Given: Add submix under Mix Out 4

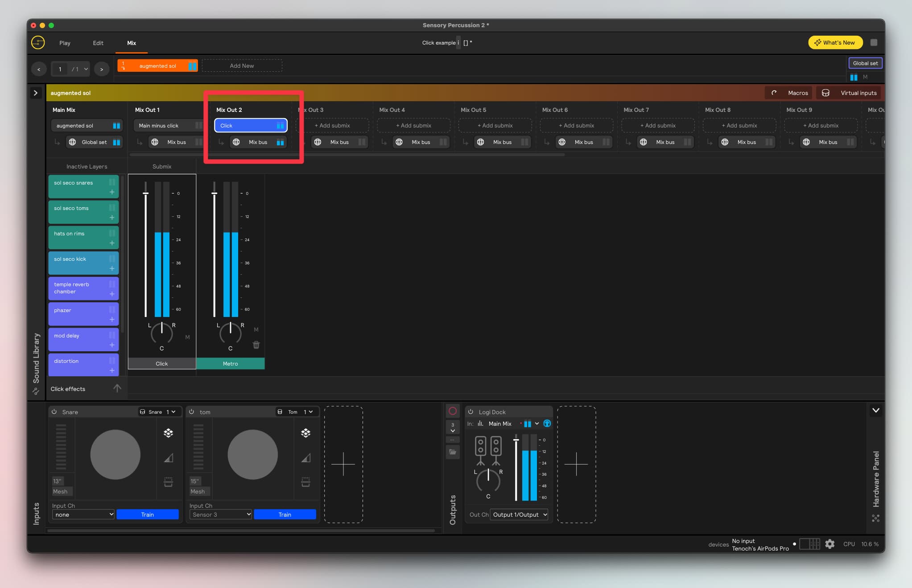Looking at the screenshot, I should click(414, 126).
